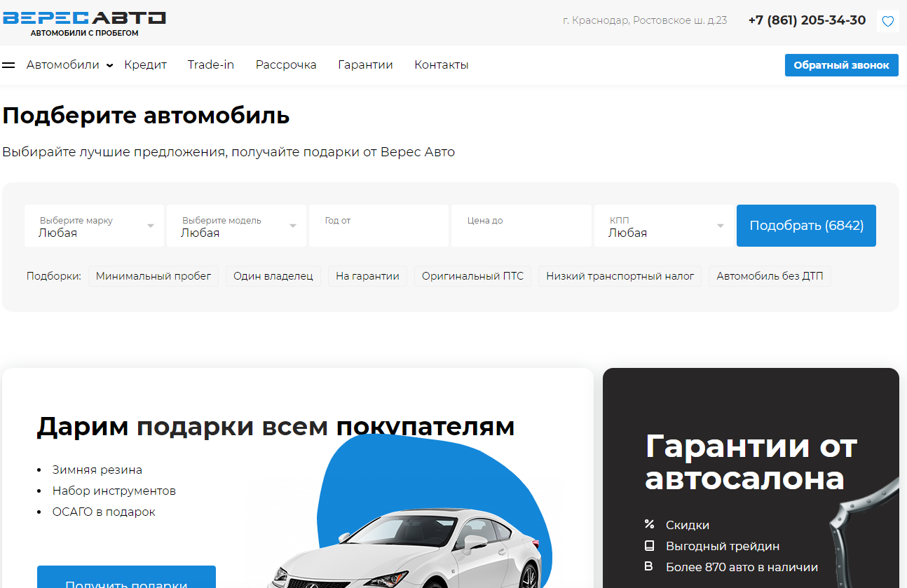Image resolution: width=907 pixels, height=588 pixels.
Task: Open the hamburger menu beside Автомобили
Action: [x=8, y=64]
